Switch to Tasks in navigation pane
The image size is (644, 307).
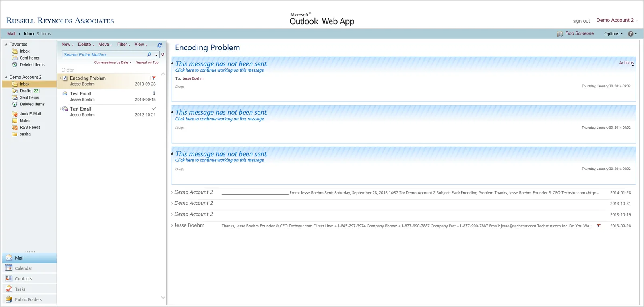point(29,289)
